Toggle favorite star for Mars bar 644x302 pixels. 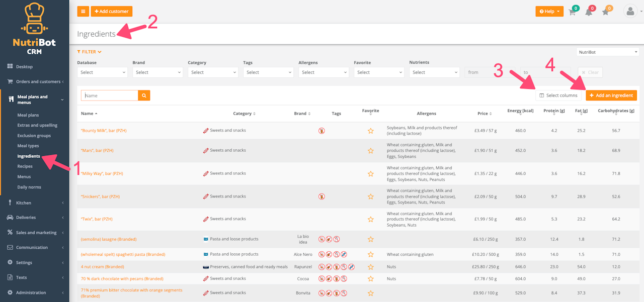click(371, 151)
